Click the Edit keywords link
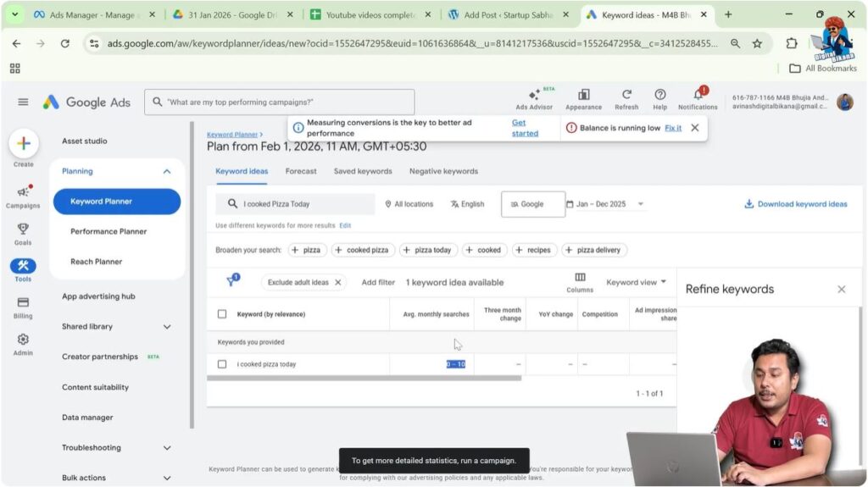The height and width of the screenshot is (487, 868). [x=345, y=225]
